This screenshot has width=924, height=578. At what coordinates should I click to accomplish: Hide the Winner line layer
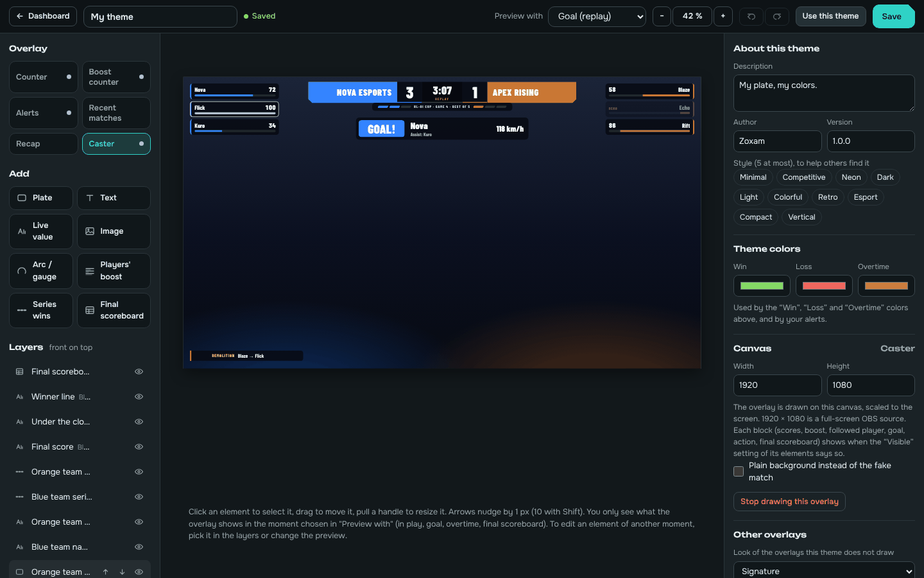point(139,396)
